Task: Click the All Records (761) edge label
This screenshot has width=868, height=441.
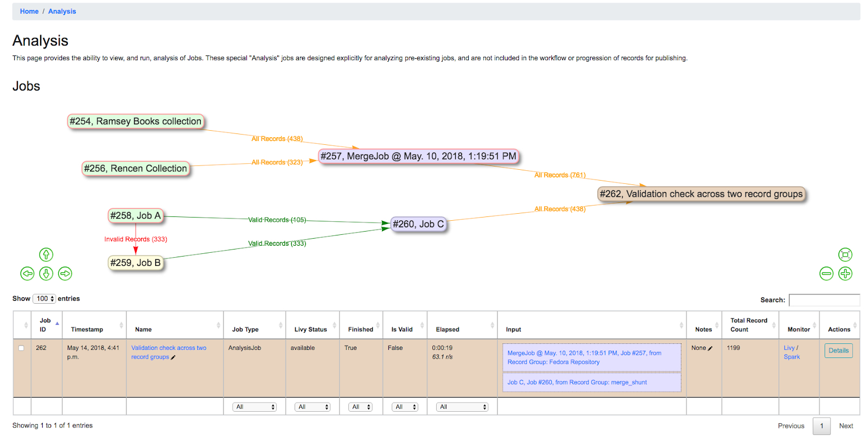Action: [560, 175]
